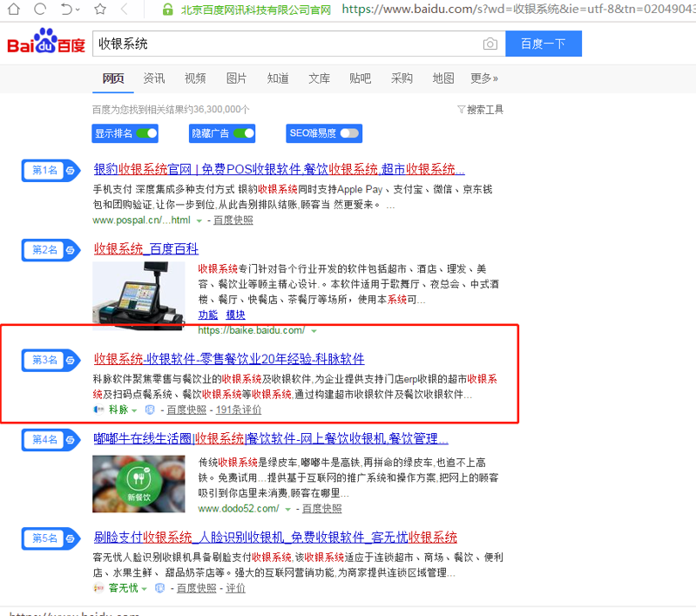Viewport: 696px width, 616px height.
Task: Open the cash register thumbnail image
Action: coord(139,295)
